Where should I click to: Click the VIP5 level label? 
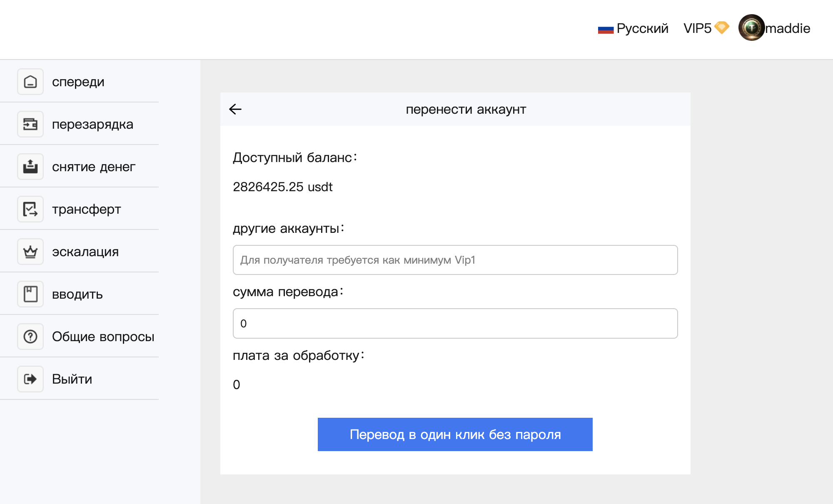(x=698, y=28)
